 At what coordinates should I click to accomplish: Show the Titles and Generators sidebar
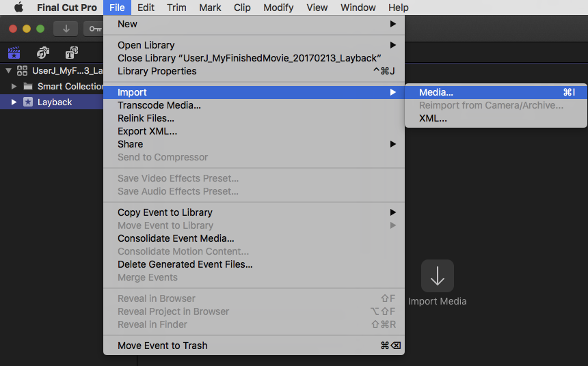[72, 53]
